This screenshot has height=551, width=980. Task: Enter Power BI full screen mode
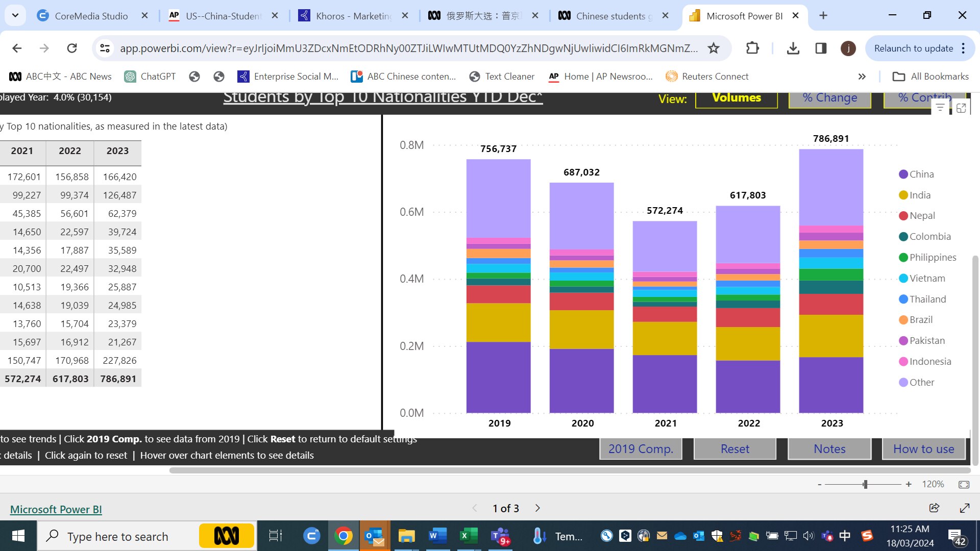pos(965,508)
